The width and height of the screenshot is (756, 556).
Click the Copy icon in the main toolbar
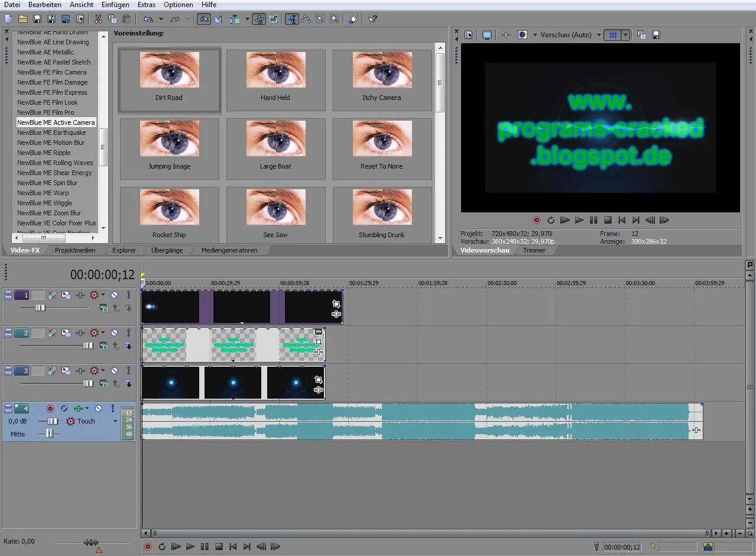[112, 19]
